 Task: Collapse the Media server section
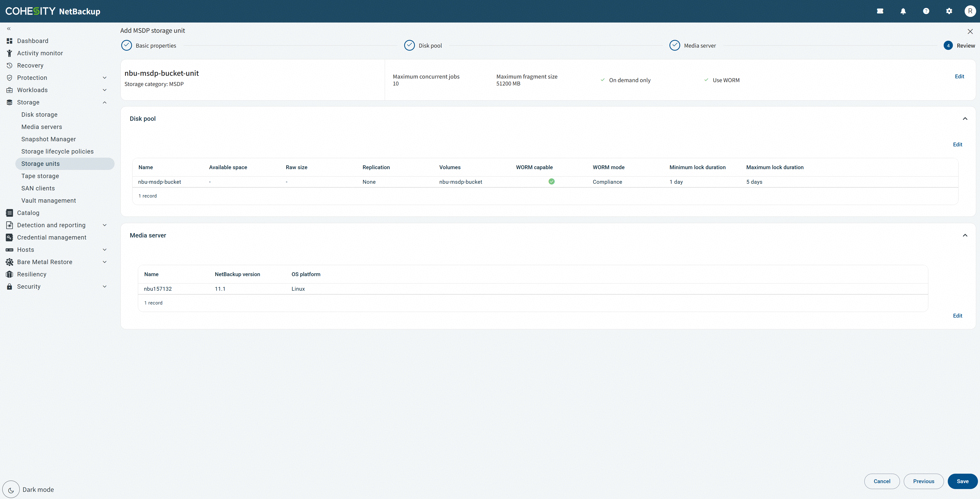965,236
